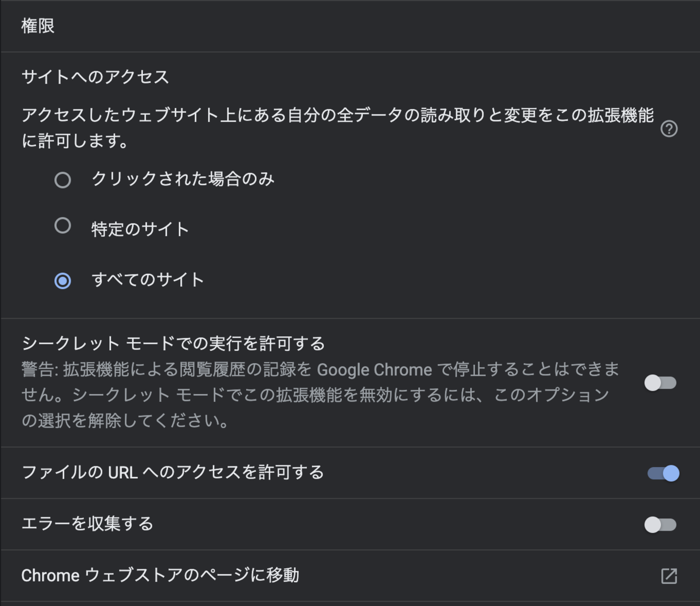Toggle the file URL access switch off
700x606 pixels.
[x=662, y=473]
